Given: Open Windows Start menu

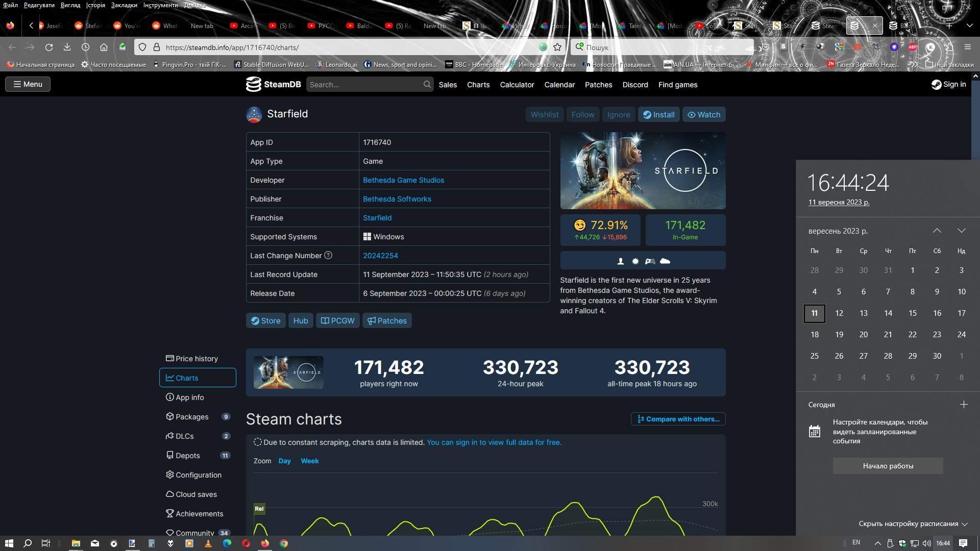Looking at the screenshot, I should pos(9,543).
